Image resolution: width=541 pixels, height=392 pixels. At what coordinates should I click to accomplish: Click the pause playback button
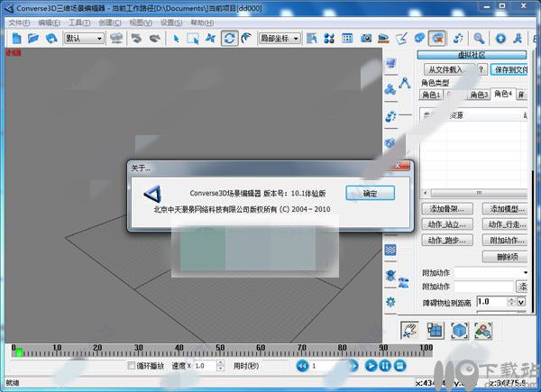click(385, 366)
